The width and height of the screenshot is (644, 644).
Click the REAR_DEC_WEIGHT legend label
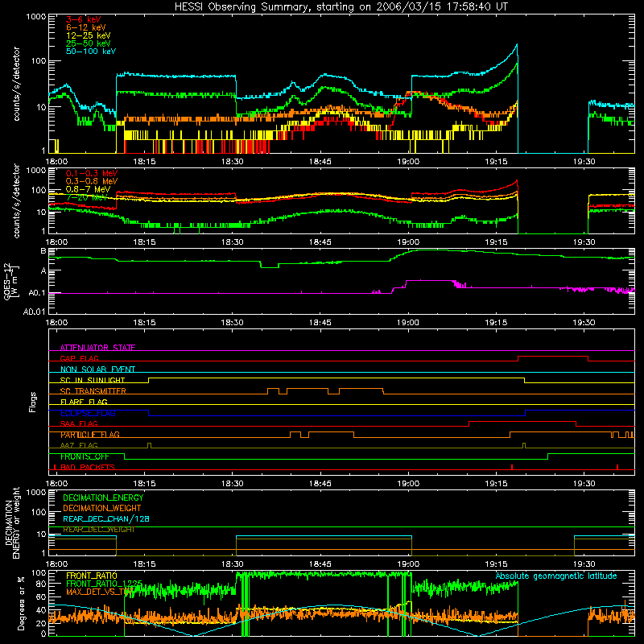pos(98,530)
